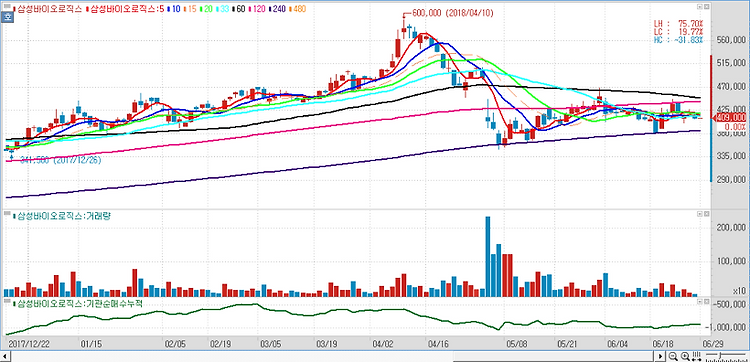Screen dimensions: 750x362
Task: Click the 600,000 (2018/04/10) high marker
Action: tap(452, 14)
